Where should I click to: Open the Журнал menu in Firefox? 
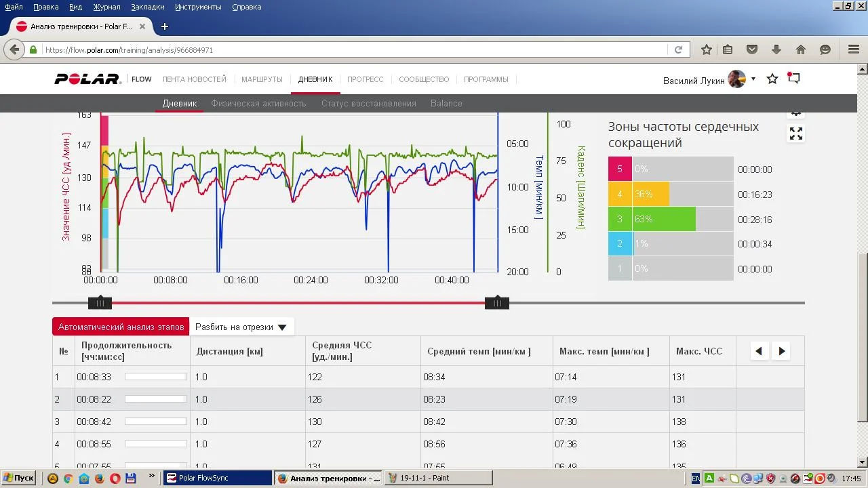coord(106,7)
